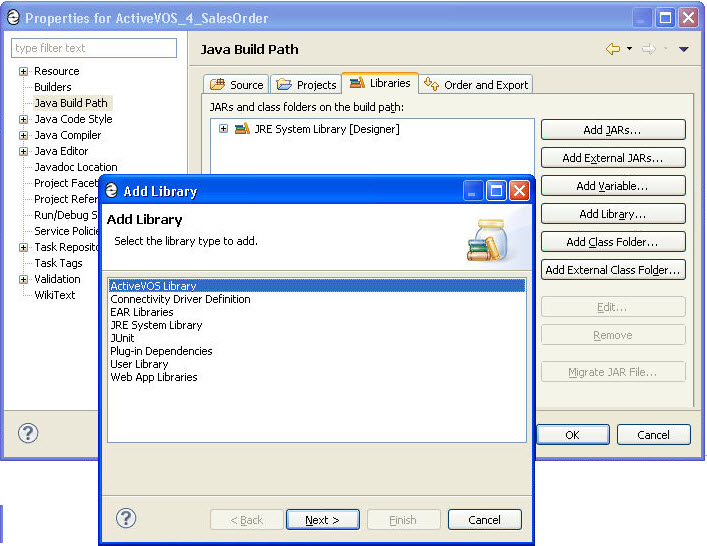Close the Add Library dialog
The height and width of the screenshot is (546, 707).
[x=519, y=191]
